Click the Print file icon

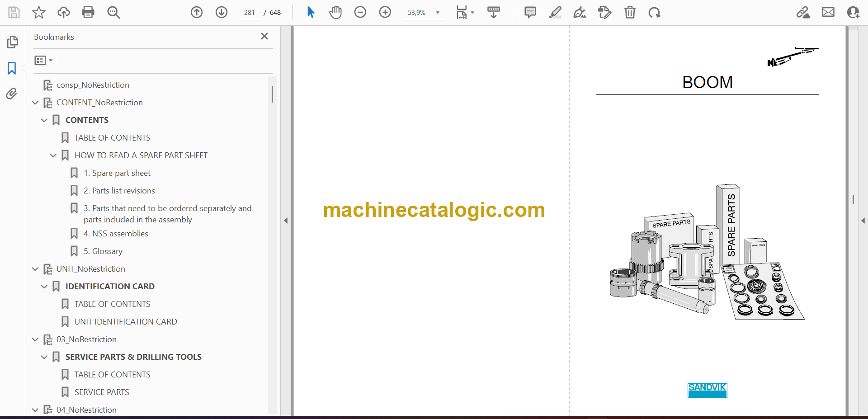(x=88, y=12)
